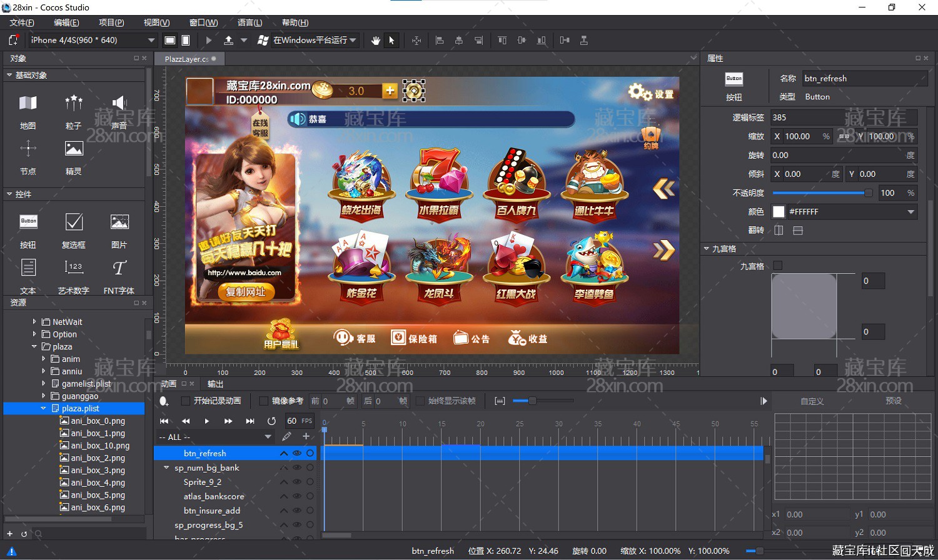Expand the NetWait folder
This screenshot has height=560, width=938.
[34, 322]
